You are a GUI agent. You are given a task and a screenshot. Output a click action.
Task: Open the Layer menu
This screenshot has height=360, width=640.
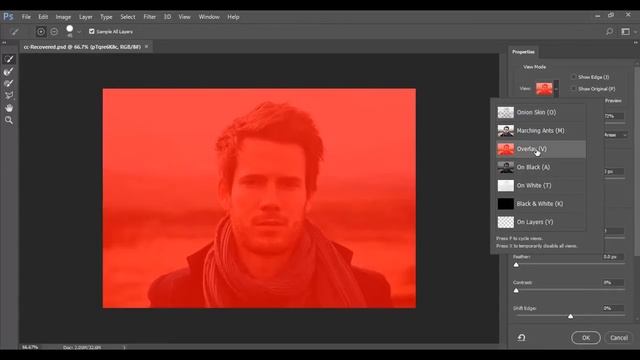[x=85, y=17]
